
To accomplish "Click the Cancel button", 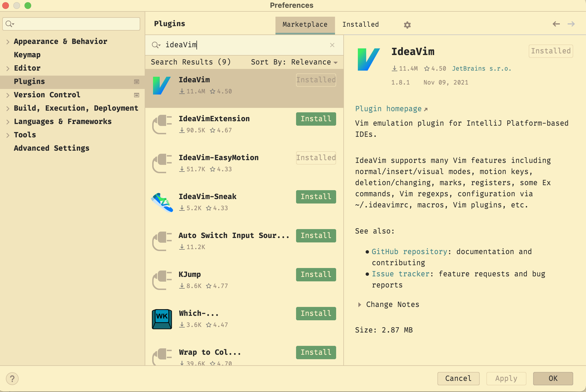I will (458, 379).
